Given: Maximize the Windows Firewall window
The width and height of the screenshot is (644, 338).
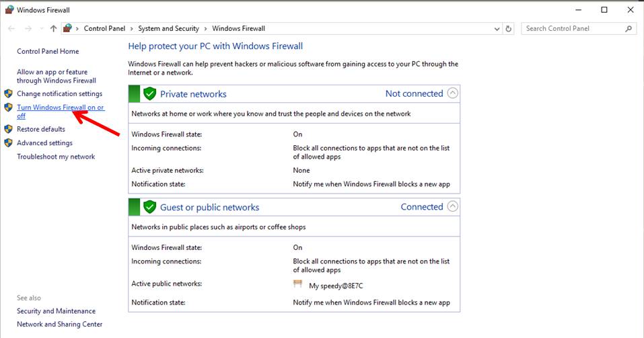Looking at the screenshot, I should (x=604, y=10).
